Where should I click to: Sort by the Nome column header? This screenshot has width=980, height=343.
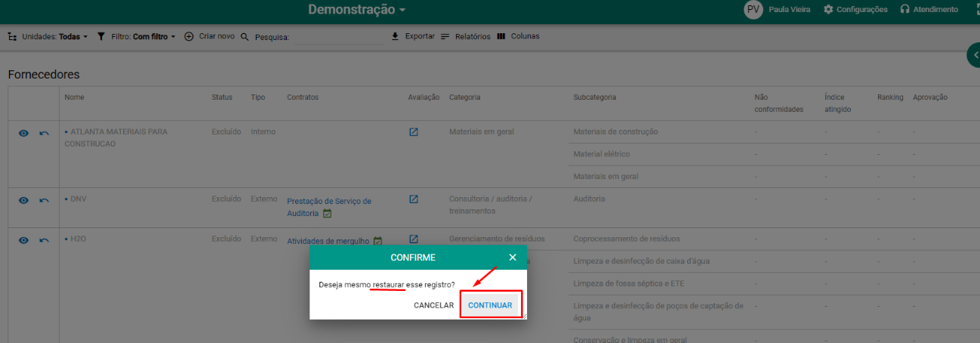pyautogui.click(x=74, y=97)
